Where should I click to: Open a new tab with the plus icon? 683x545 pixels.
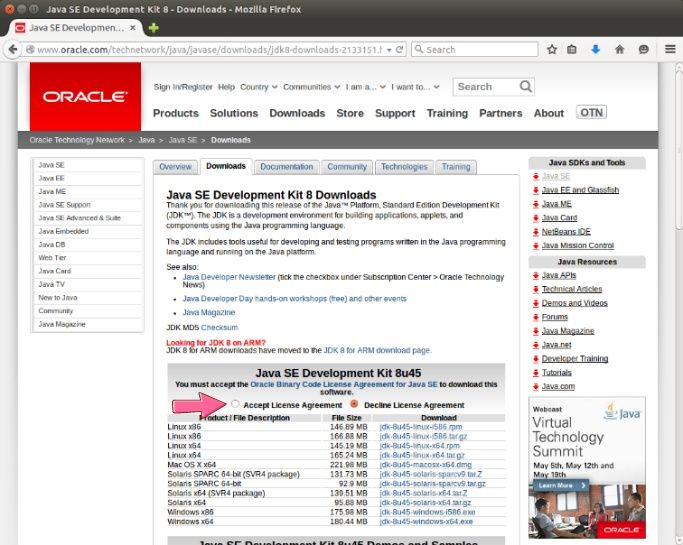pos(154,28)
